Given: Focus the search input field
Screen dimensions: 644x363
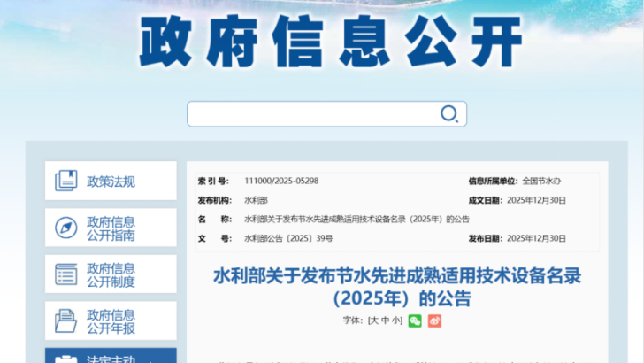Looking at the screenshot, I should pyautogui.click(x=314, y=113).
